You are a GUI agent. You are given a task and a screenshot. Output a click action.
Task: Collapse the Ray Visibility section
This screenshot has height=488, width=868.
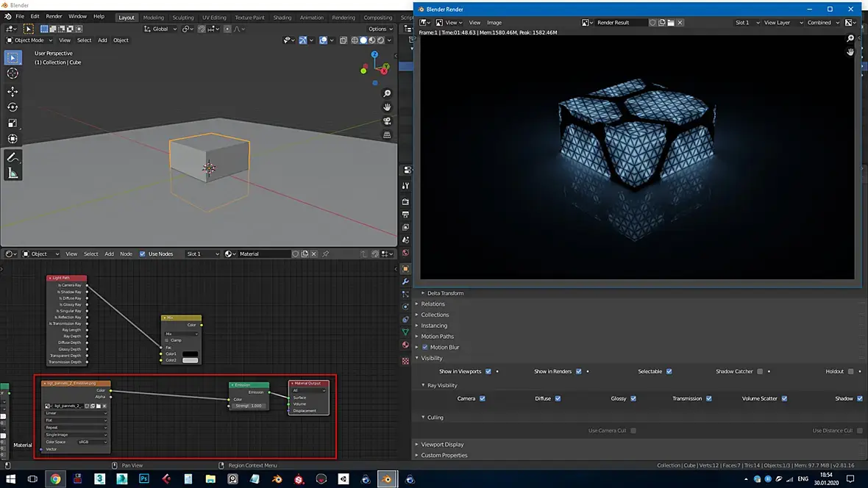pos(442,385)
